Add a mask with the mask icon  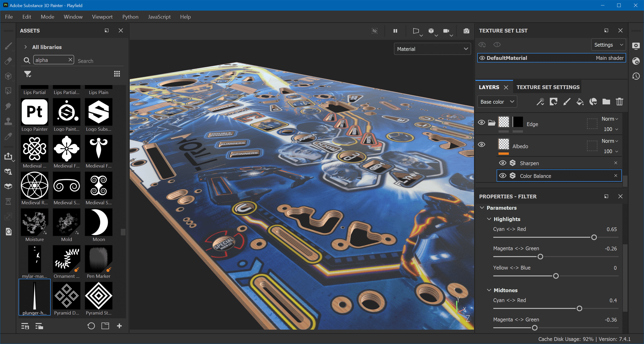click(554, 102)
